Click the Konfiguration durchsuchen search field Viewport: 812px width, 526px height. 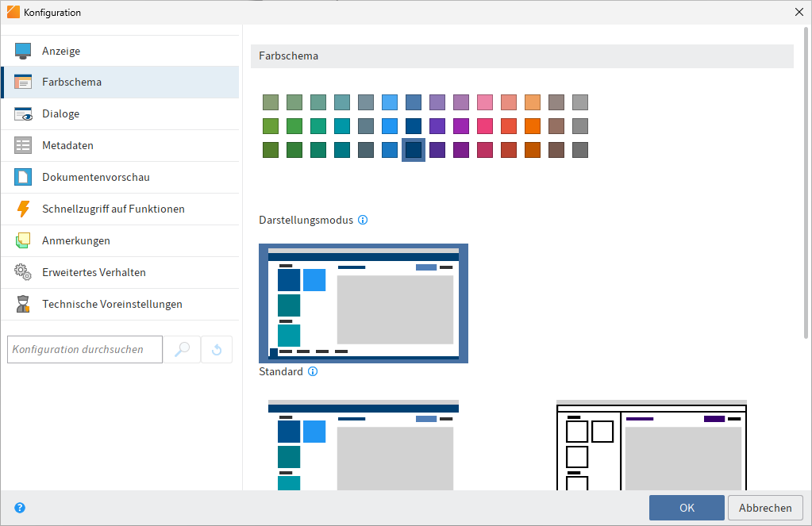(85, 349)
